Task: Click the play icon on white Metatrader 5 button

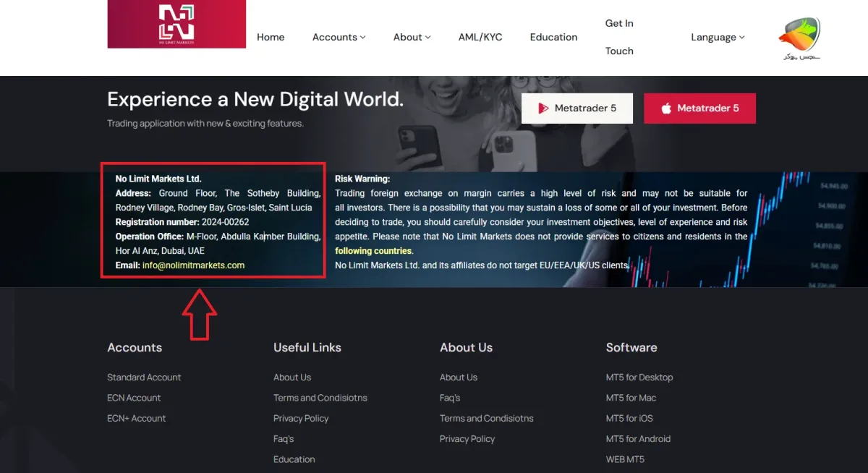Action: coord(543,108)
